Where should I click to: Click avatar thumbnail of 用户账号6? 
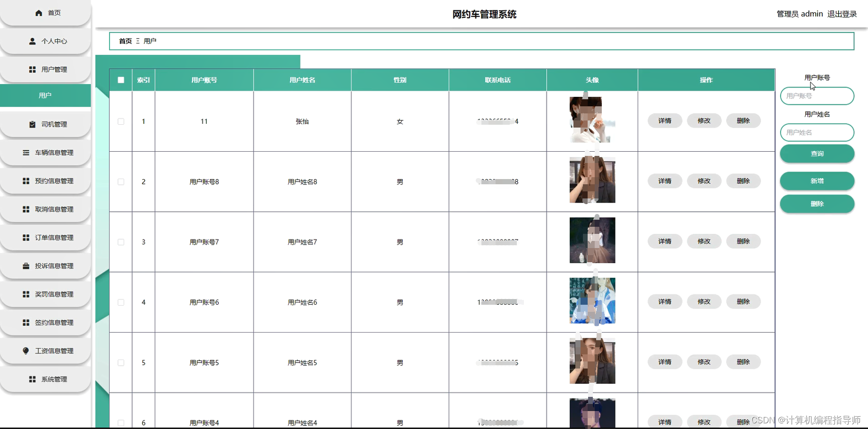592,300
